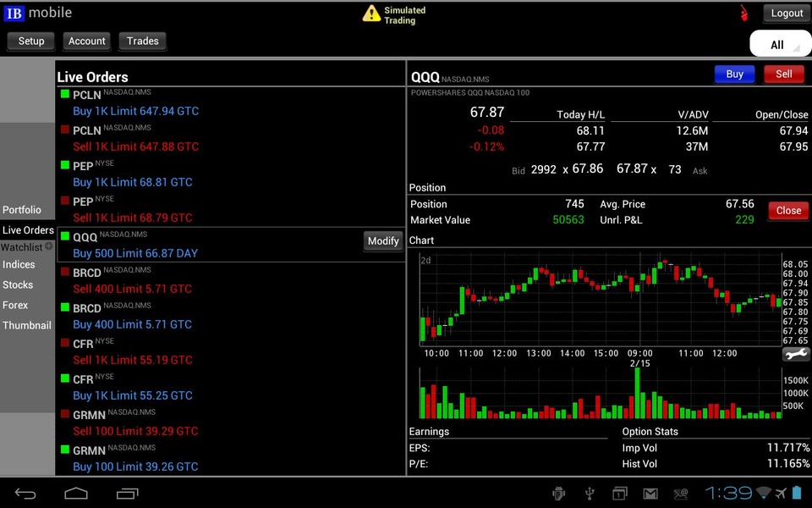The image size is (812, 508).
Task: Select the Live Orders tab
Action: point(28,229)
